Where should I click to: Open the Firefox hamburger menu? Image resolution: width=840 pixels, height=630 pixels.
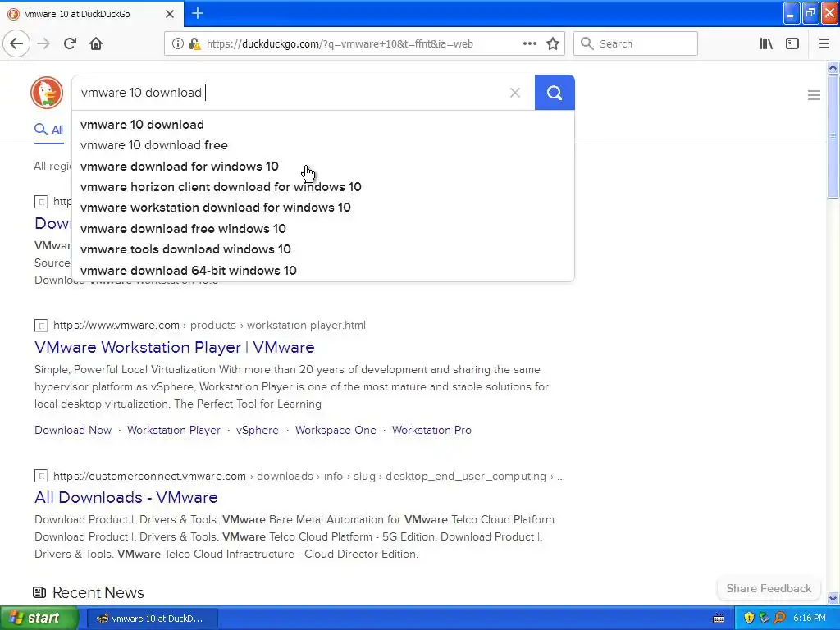click(824, 43)
